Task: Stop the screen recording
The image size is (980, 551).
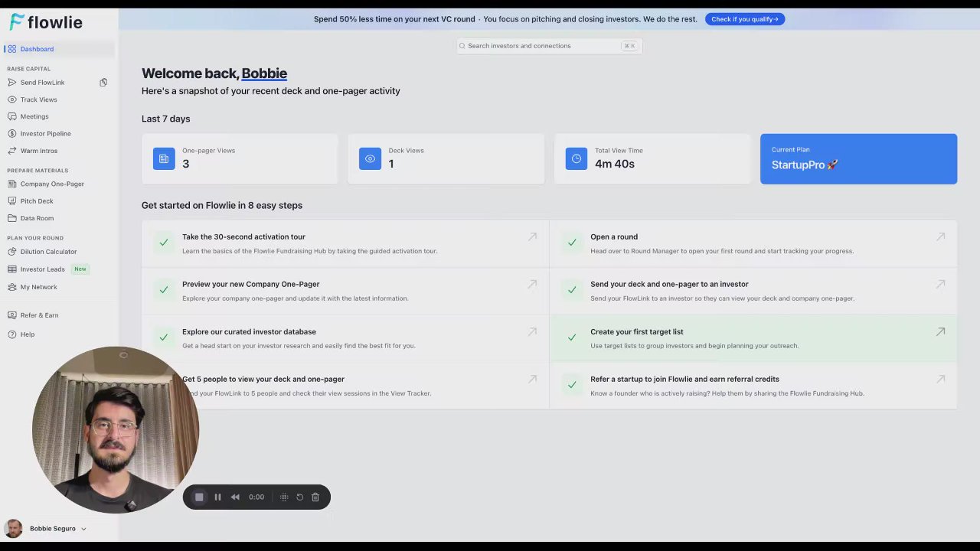Action: (x=199, y=497)
